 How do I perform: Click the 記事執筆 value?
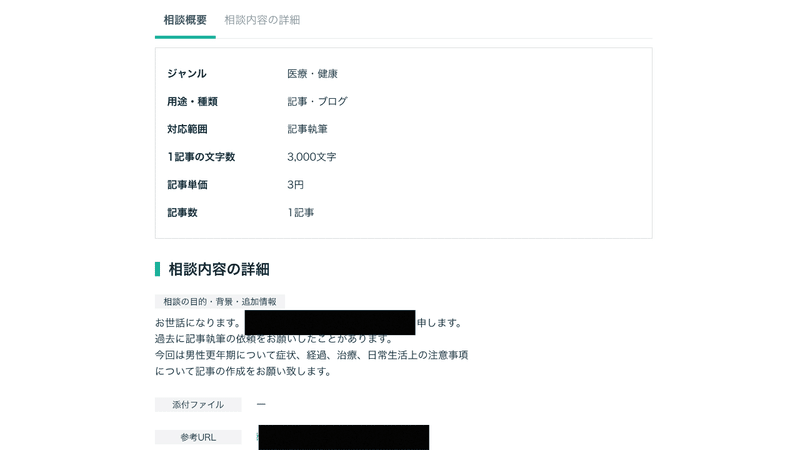tap(307, 129)
